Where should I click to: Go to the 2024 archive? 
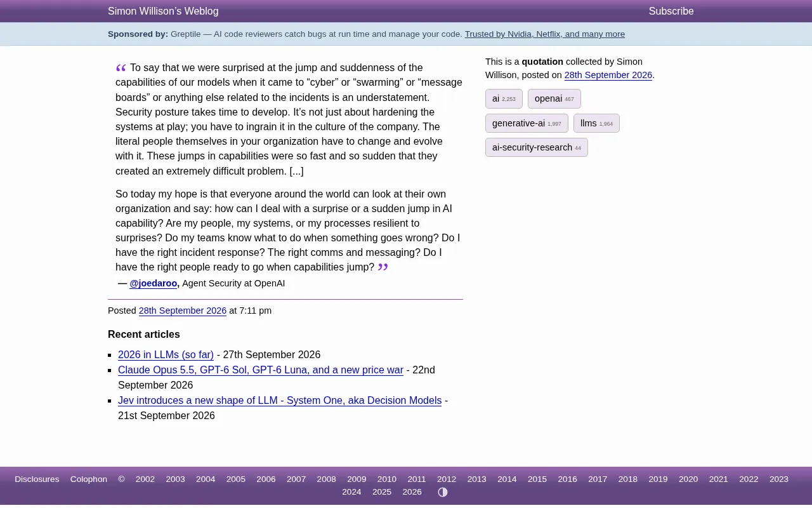(351, 492)
